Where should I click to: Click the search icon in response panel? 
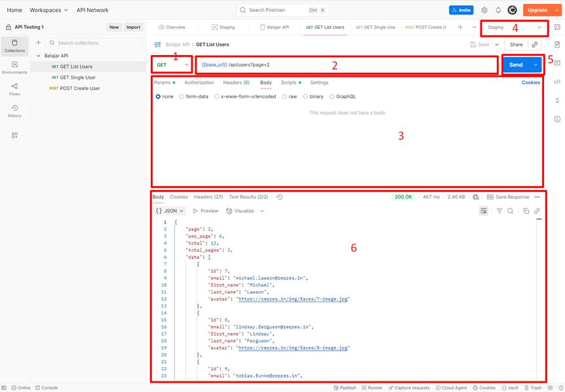510,211
